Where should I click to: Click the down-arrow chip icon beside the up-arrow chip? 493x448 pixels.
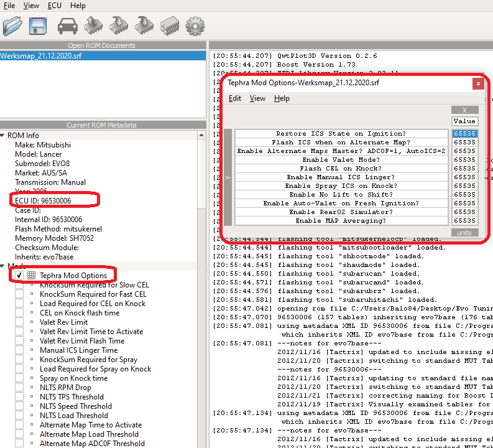tap(118, 26)
